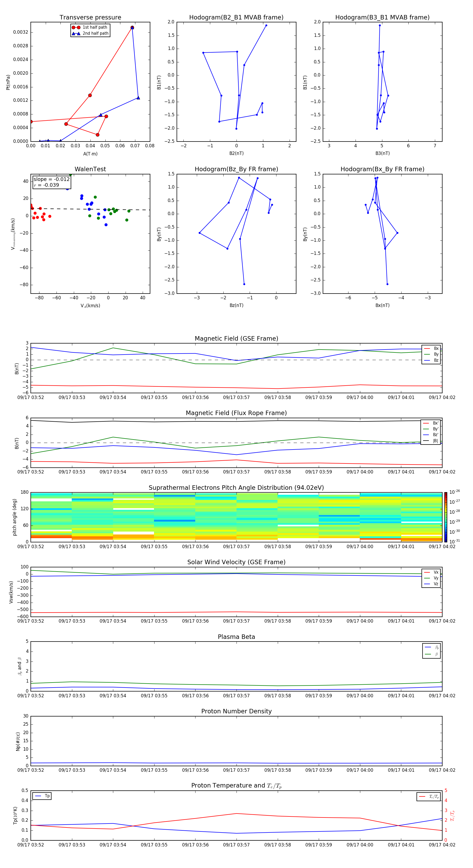Image resolution: width=473 pixels, height=868 pixels.
Task: Click the 'Proton Number Density' title
Action: tap(236, 711)
